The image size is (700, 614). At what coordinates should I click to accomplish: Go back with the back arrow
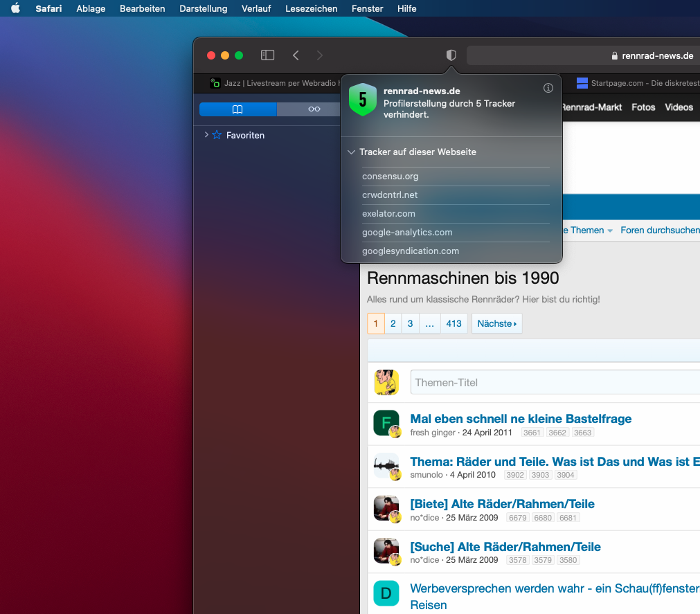tap(296, 55)
